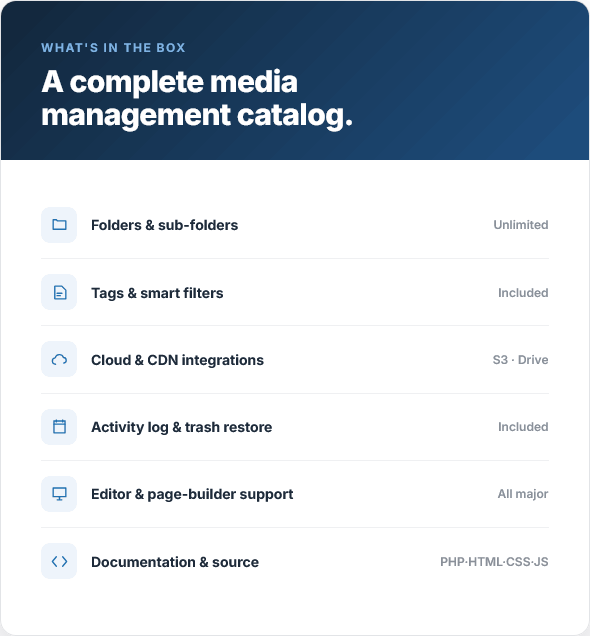590x636 pixels.
Task: Click the folder icon beside Folders & sub-folders
Action: click(x=59, y=225)
